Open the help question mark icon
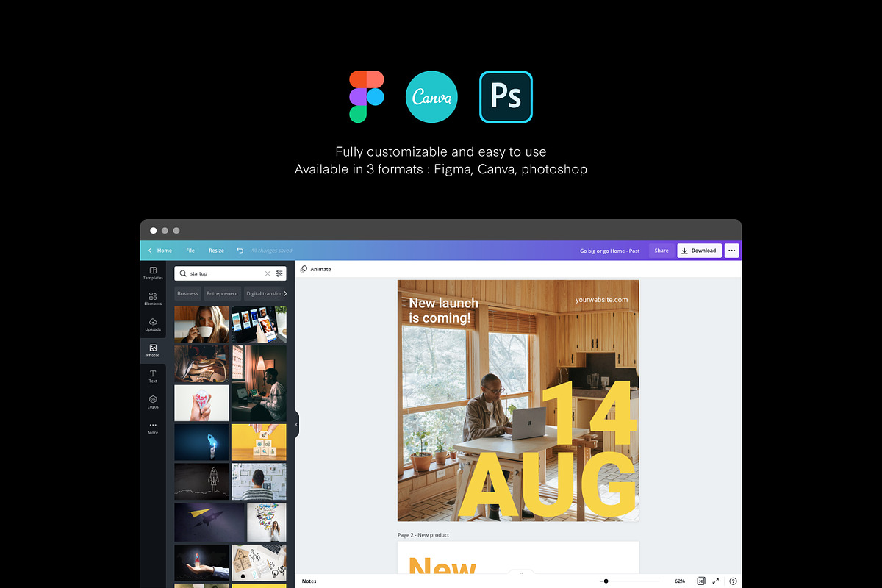882x588 pixels. 733,581
